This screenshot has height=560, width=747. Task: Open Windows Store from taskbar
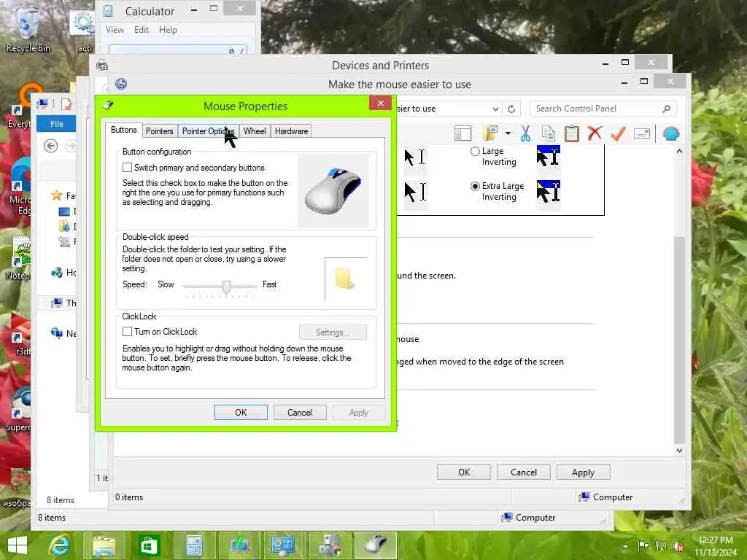149,545
